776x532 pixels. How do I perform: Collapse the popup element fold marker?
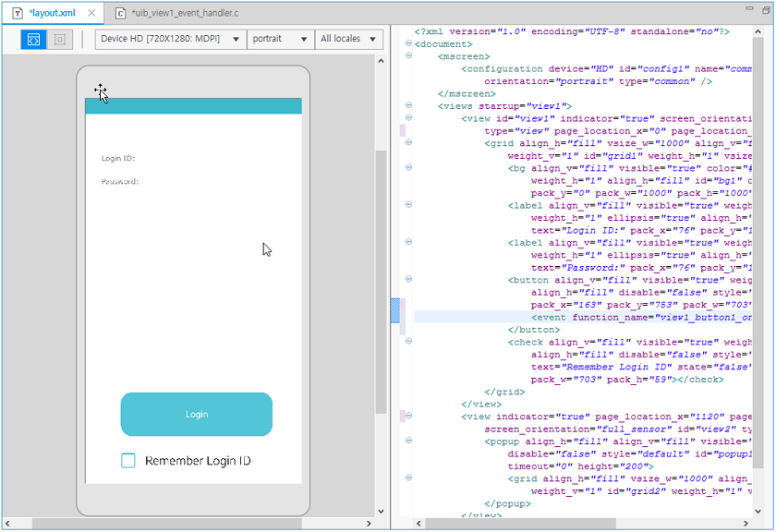tap(408, 441)
